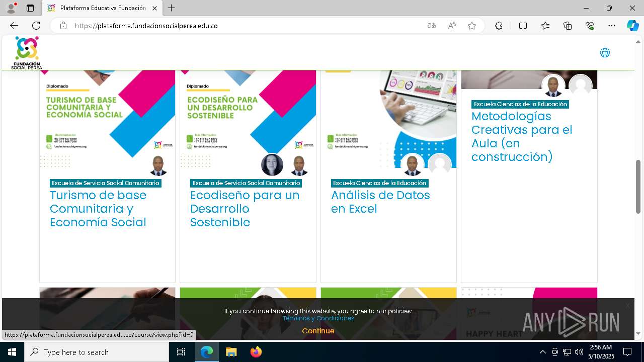The width and height of the screenshot is (644, 362).
Task: Click the man teacher avatar on Análisis card
Action: tap(413, 165)
